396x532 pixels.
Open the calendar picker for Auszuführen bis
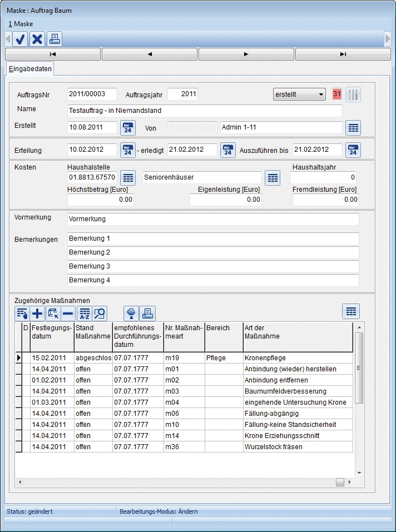353,150
